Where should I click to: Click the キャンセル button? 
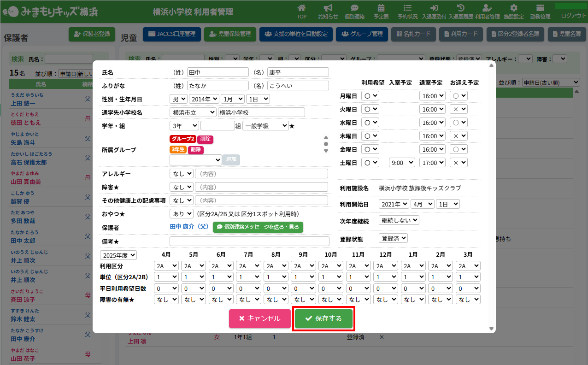coord(260,318)
